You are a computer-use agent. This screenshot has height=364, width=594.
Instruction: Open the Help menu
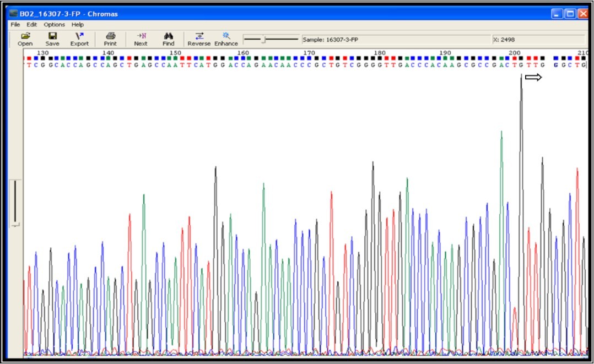[x=78, y=24]
